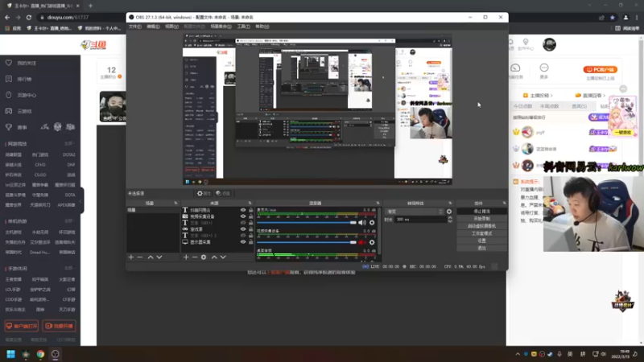Open the OBS 编辑(E) menu
This screenshot has height=362, width=644.
tap(153, 27)
